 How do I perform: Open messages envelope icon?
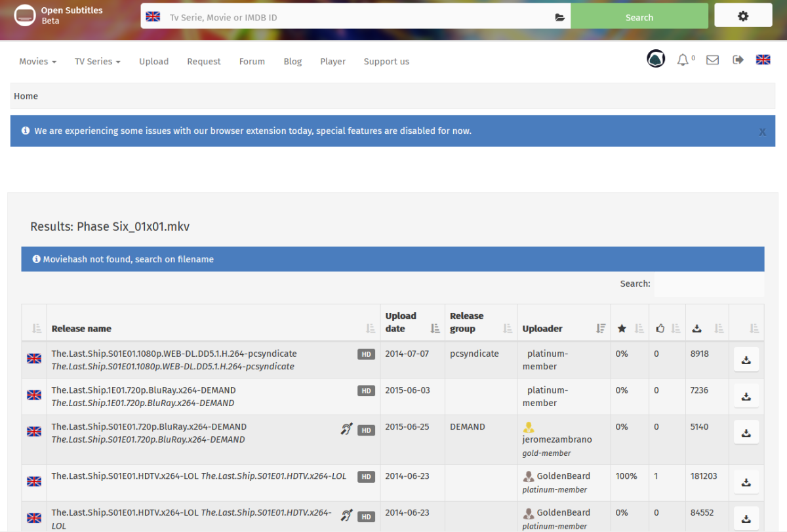pos(712,60)
